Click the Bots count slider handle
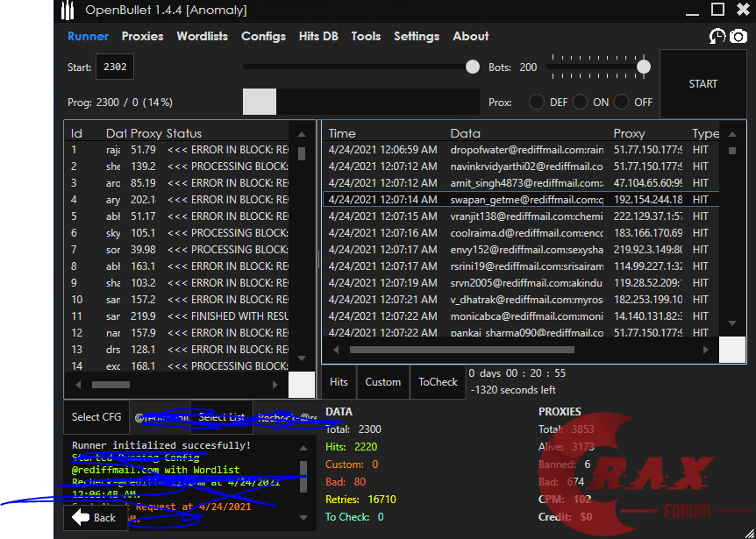756x539 pixels. [x=644, y=67]
